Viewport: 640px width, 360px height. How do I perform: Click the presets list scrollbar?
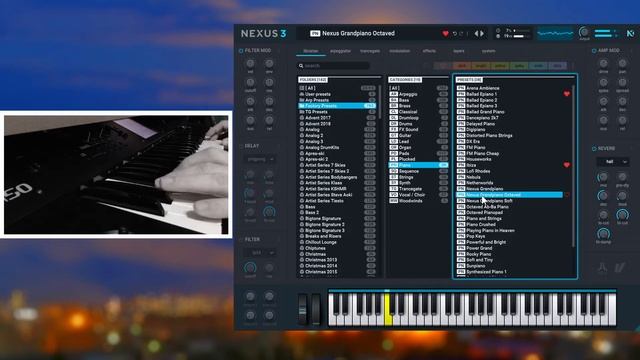click(574, 166)
